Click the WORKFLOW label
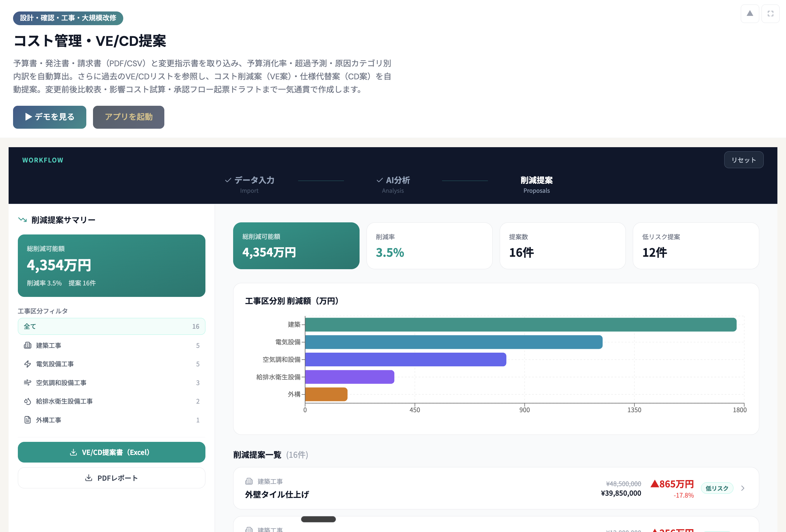This screenshot has width=786, height=532. (43, 160)
